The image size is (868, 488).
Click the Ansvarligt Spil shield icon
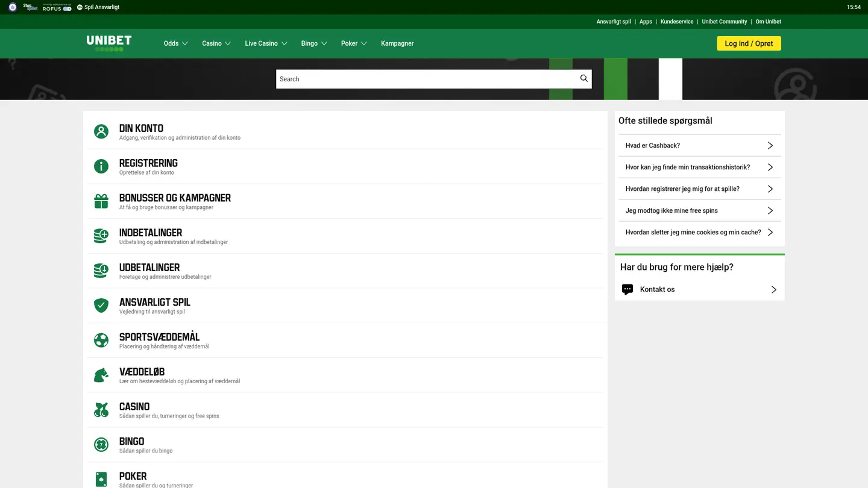pos(101,305)
